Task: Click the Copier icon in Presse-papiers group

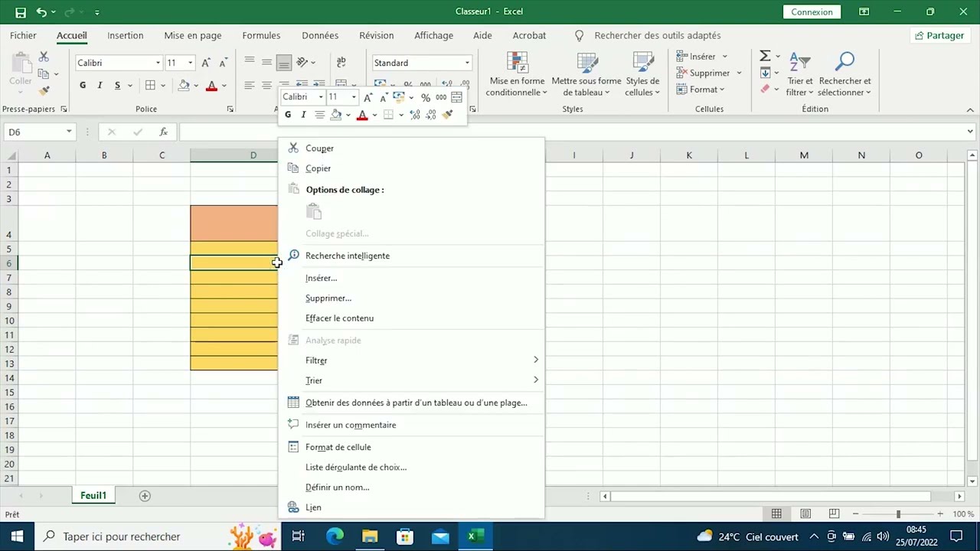Action: [x=44, y=74]
